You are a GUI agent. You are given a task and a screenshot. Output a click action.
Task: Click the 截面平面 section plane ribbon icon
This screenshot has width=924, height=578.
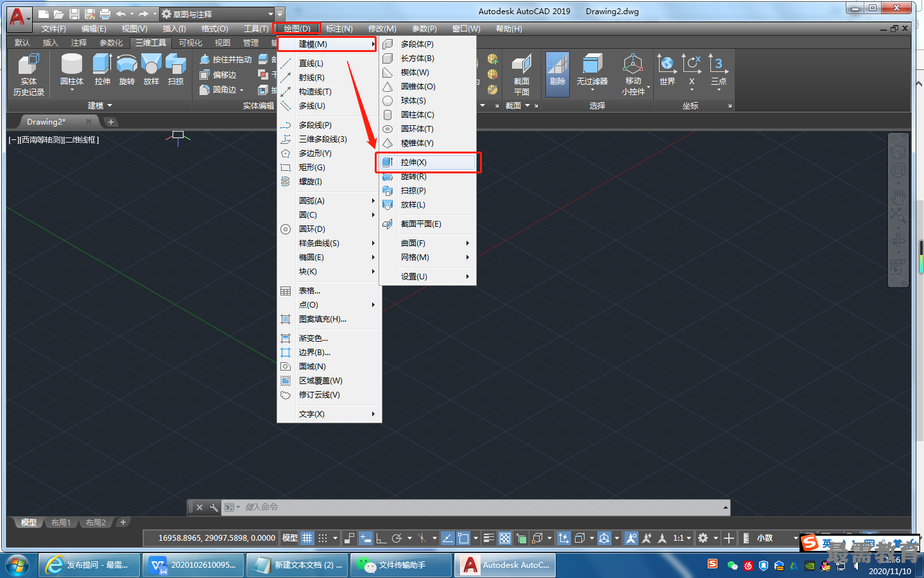(x=522, y=74)
